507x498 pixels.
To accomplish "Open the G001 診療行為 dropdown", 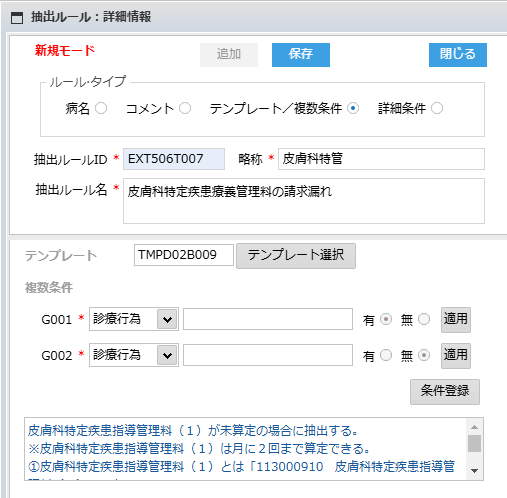I will tap(134, 319).
